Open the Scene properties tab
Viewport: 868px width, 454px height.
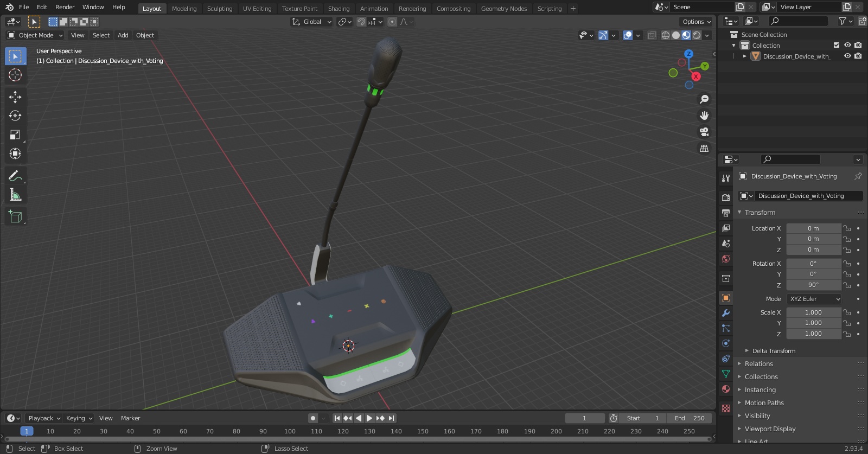tap(726, 243)
